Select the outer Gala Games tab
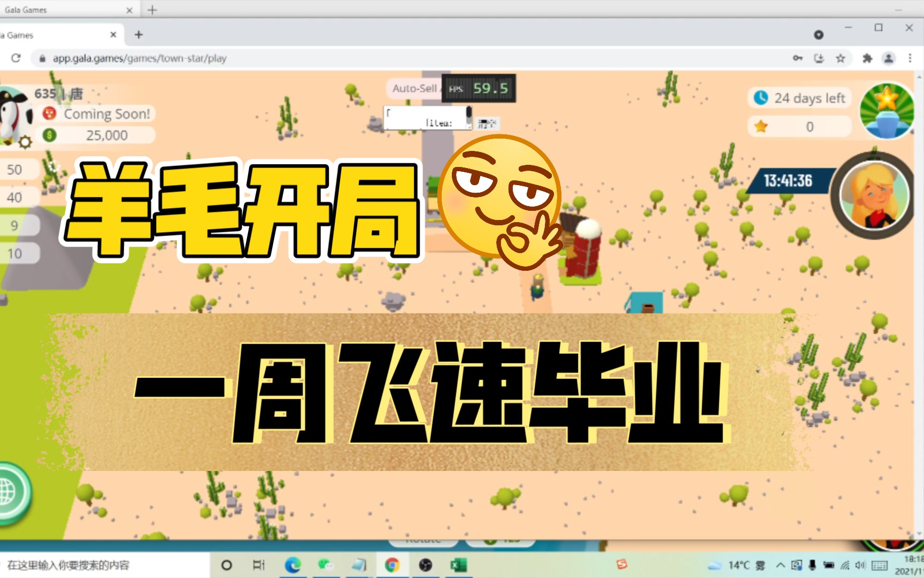 [64, 10]
